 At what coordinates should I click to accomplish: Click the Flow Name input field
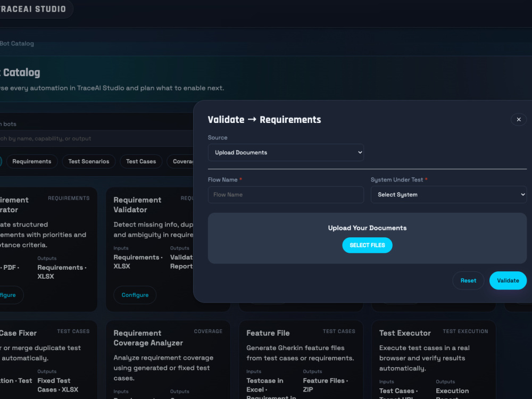(x=286, y=194)
